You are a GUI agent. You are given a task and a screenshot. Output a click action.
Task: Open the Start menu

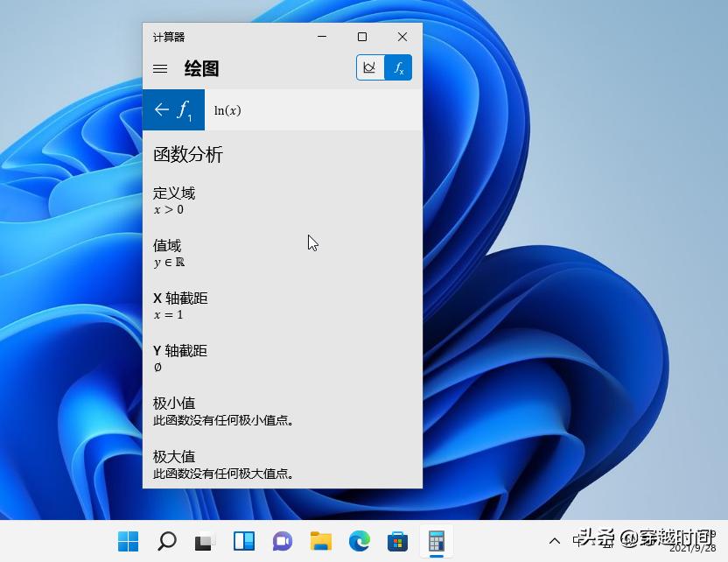pos(128,542)
